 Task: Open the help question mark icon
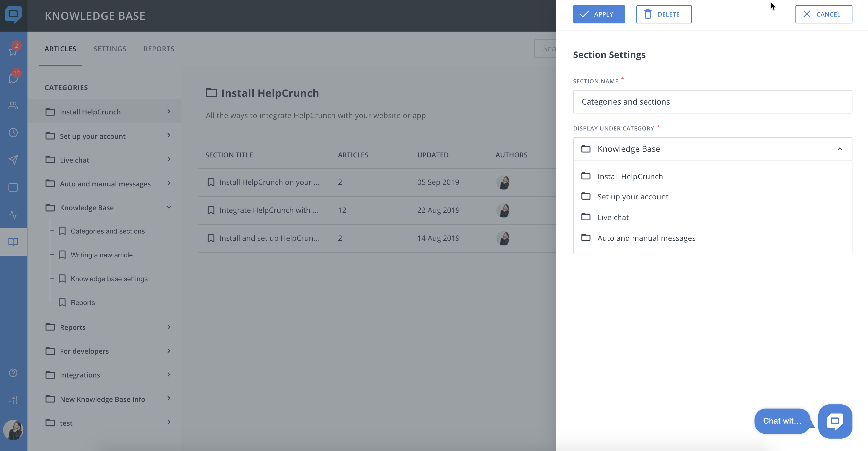pyautogui.click(x=13, y=373)
